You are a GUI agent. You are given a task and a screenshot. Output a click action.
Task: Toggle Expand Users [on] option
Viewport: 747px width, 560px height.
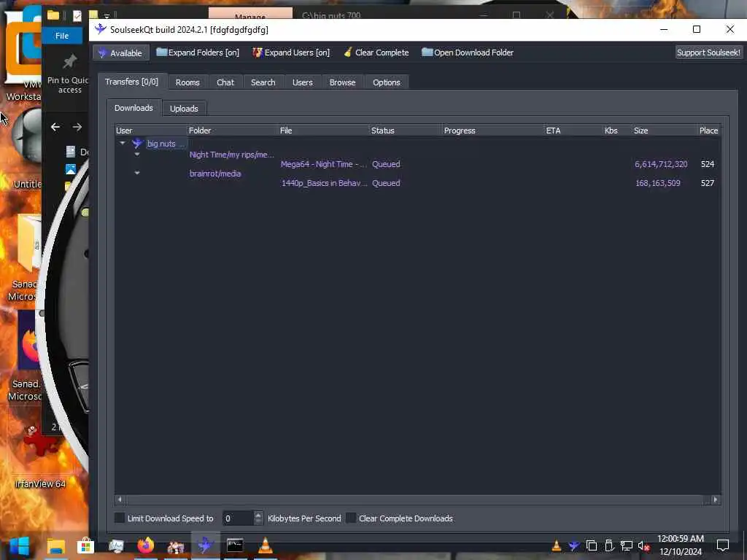pyautogui.click(x=291, y=52)
